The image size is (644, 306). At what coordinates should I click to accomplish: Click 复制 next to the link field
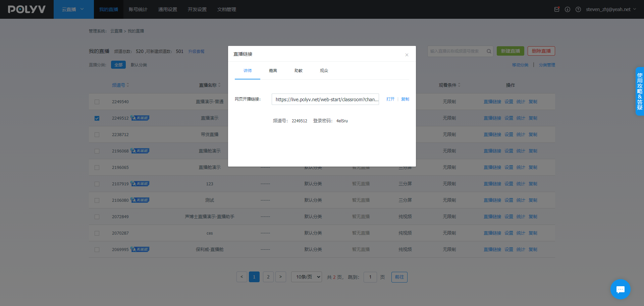pyautogui.click(x=405, y=99)
